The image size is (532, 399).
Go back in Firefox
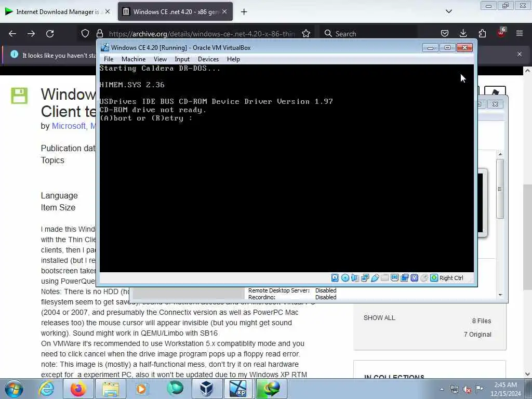[x=12, y=34]
